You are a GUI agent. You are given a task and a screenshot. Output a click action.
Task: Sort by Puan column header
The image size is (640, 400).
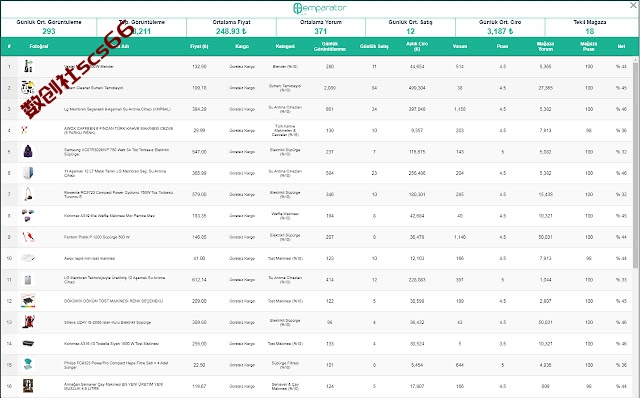click(502, 47)
